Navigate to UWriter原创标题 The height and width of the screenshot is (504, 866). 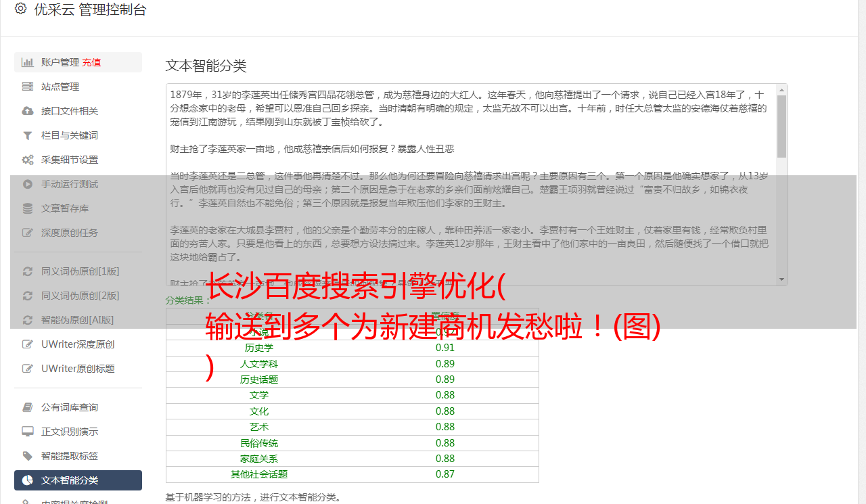tap(78, 369)
